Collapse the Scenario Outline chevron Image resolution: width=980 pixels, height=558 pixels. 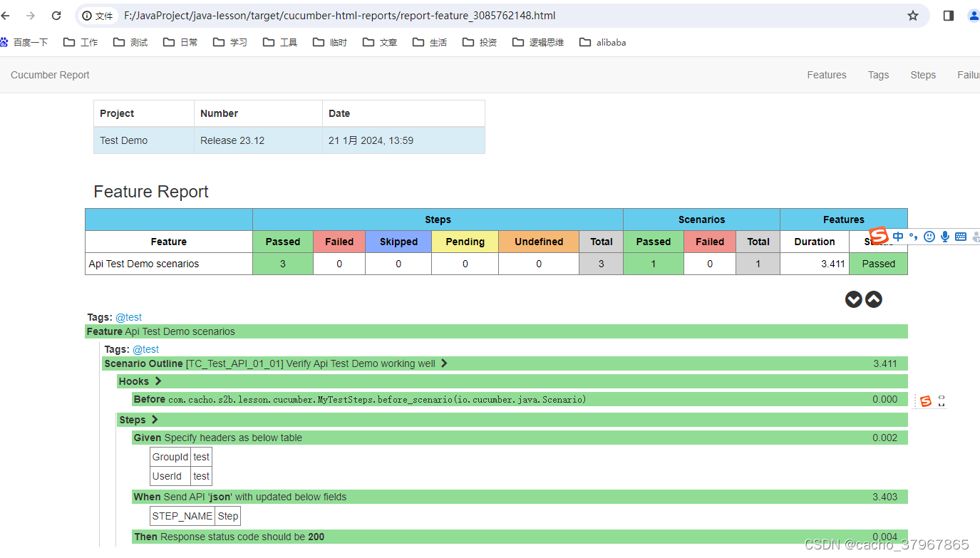click(x=444, y=363)
